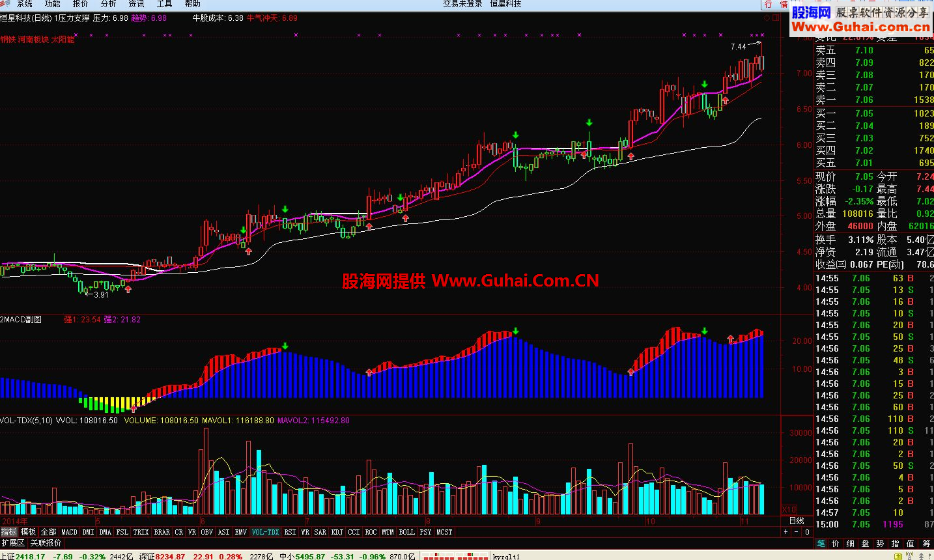Click the 卖一 7.06 ask row
The image size is (934, 560).
tap(874, 100)
